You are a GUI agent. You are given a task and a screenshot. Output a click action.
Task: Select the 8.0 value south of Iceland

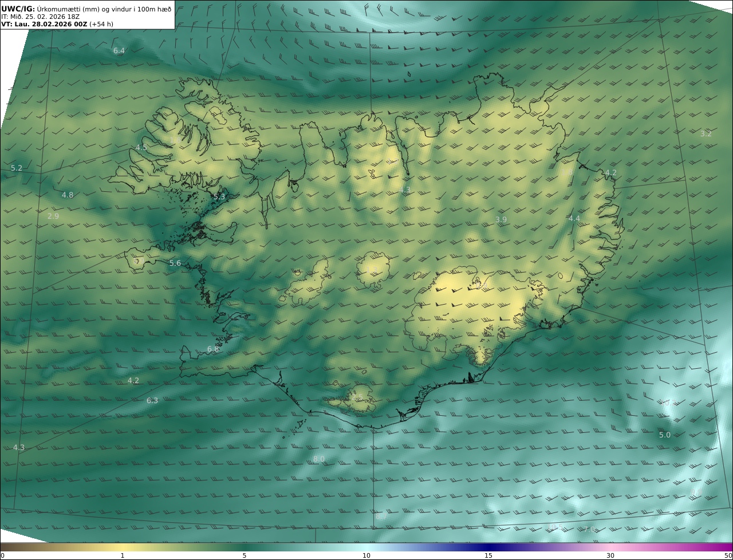319,459
